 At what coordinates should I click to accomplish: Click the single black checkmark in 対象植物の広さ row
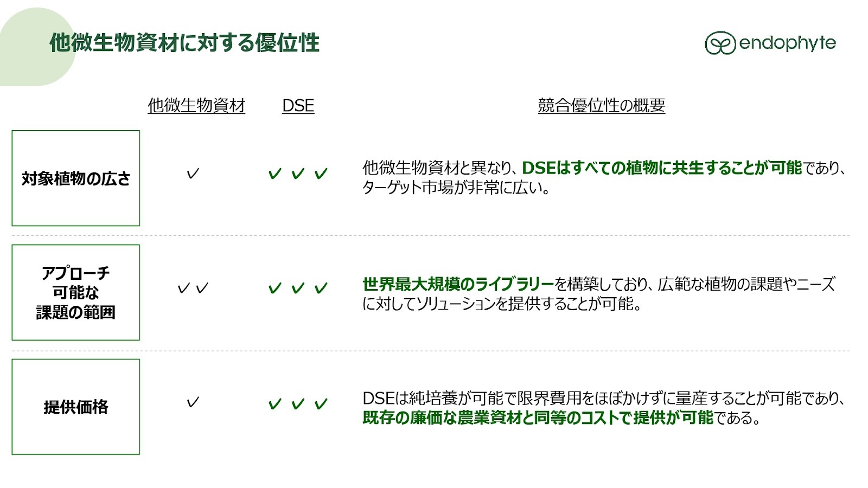(x=193, y=174)
